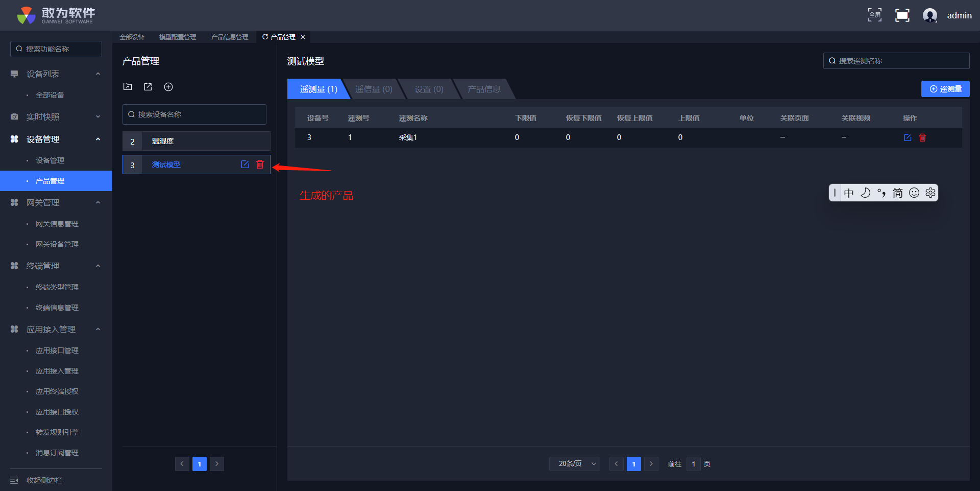Switch to the 模型配置管理 top tab
980x491 pixels.
tap(178, 37)
